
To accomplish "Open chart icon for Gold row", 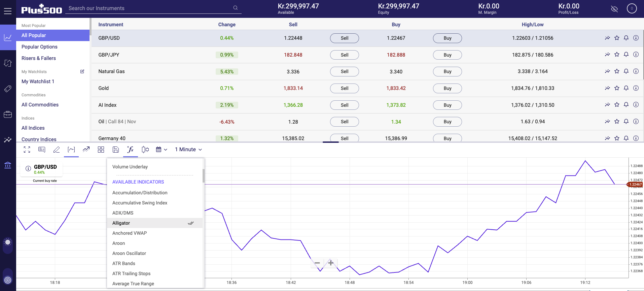I will 607,88.
